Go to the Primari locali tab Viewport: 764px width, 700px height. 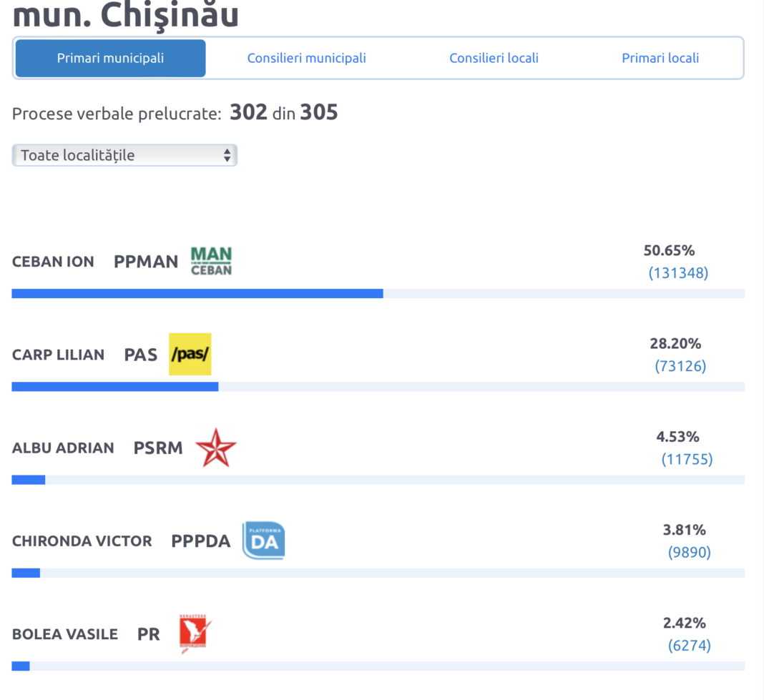coord(660,58)
